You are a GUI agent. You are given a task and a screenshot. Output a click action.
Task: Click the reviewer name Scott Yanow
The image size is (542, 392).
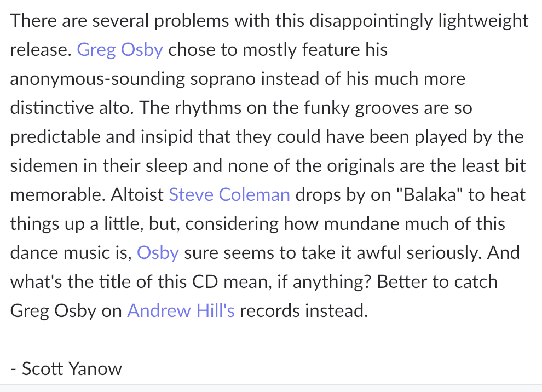72,369
